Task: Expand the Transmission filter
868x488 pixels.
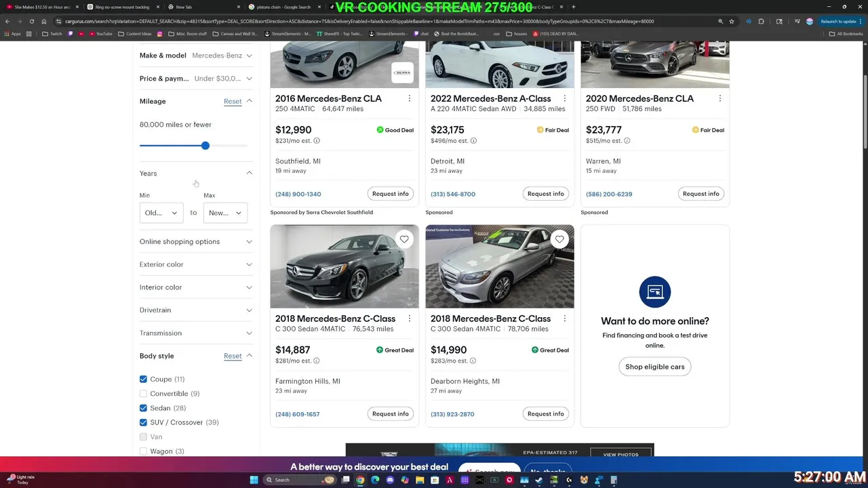Action: click(x=196, y=333)
